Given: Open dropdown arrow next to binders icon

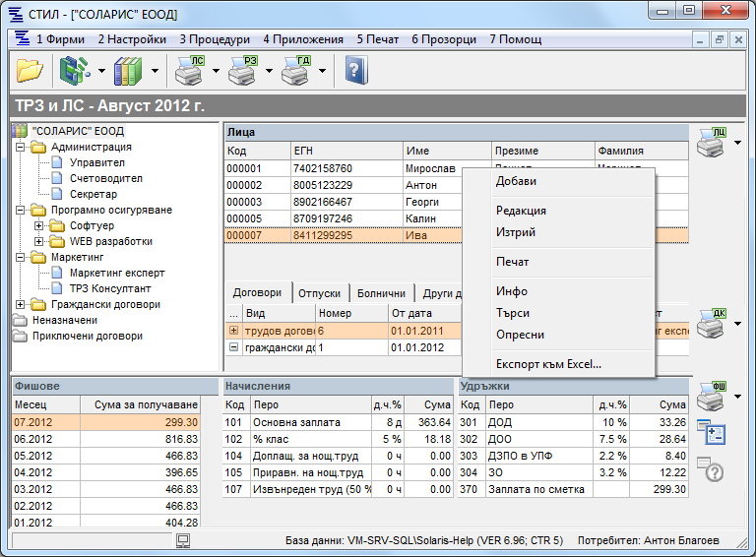Looking at the screenshot, I should click(x=155, y=71).
